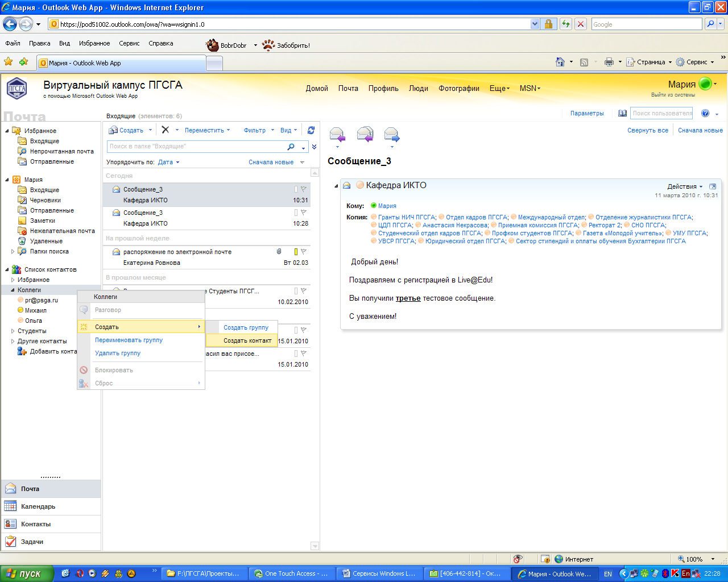Click the Delete (X) icon in mail toolbar
The width and height of the screenshot is (728, 582).
pyautogui.click(x=166, y=130)
